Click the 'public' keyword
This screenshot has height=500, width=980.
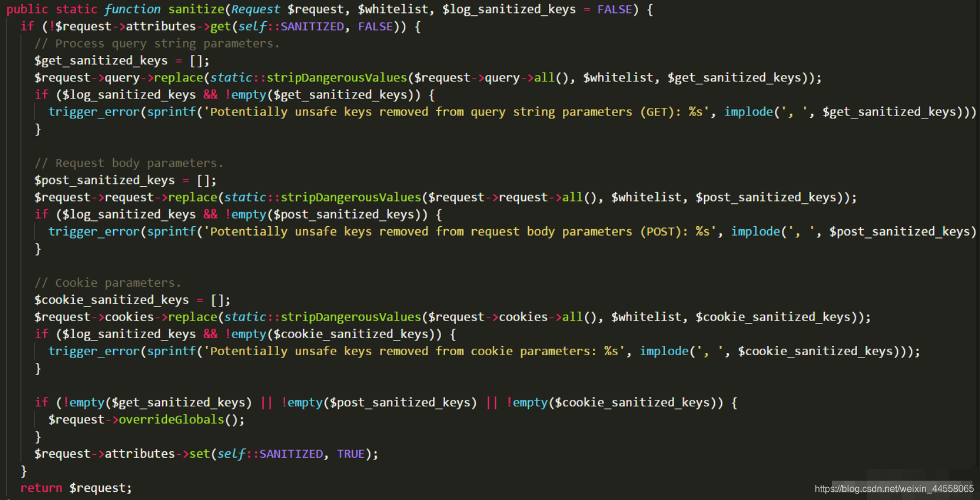tap(27, 9)
